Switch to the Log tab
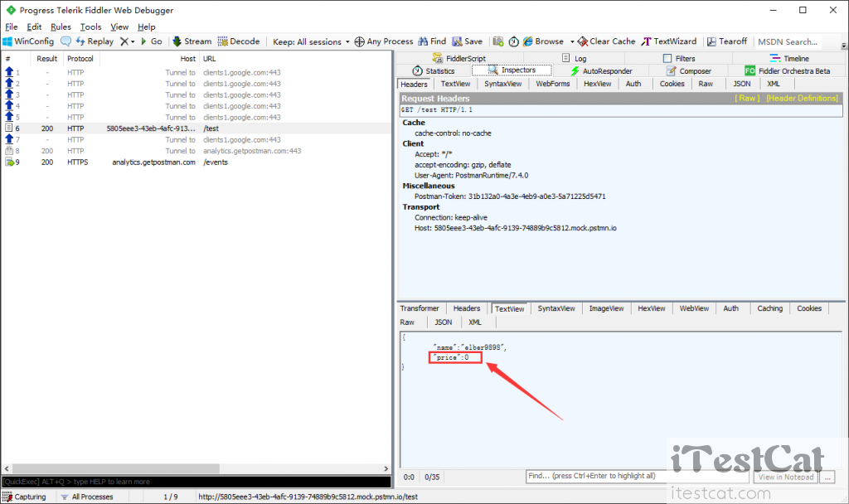The width and height of the screenshot is (849, 504). tap(574, 59)
